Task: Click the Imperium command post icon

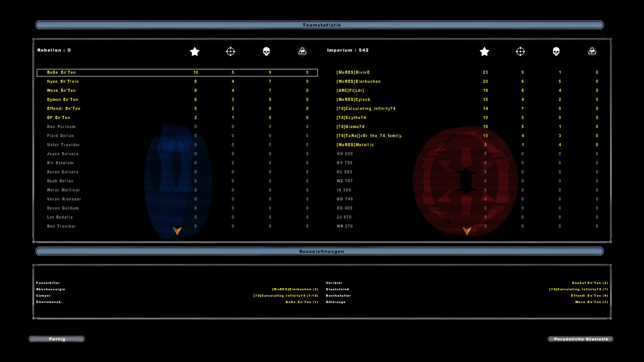Action: 592,51
